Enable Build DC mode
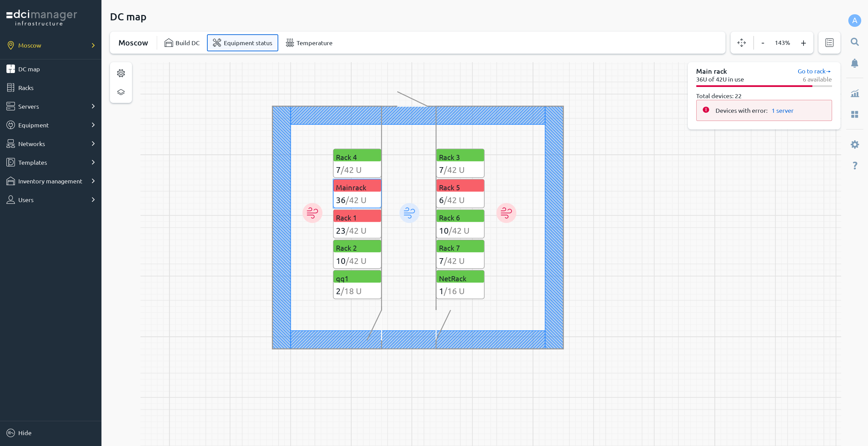The width and height of the screenshot is (868, 446). (x=182, y=43)
